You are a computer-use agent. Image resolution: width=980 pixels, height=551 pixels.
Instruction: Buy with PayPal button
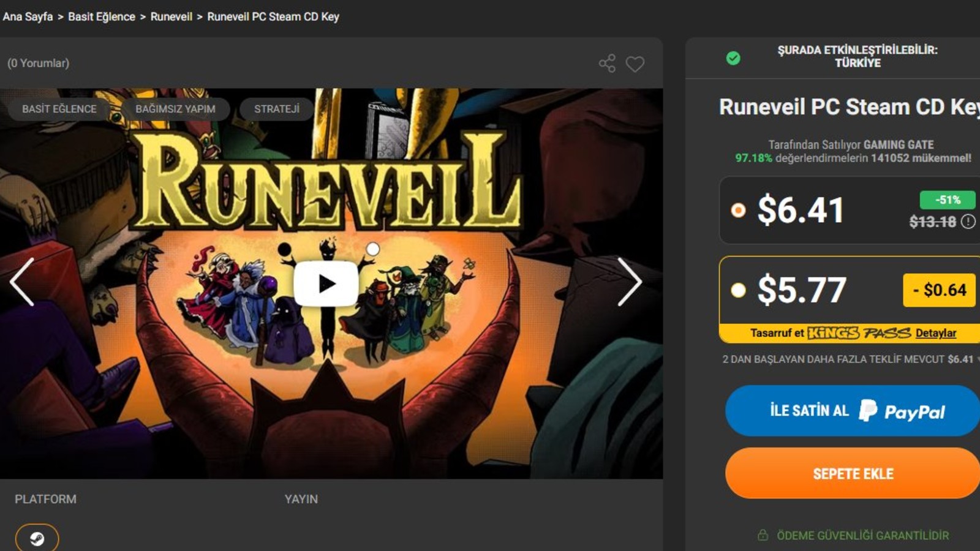click(853, 411)
